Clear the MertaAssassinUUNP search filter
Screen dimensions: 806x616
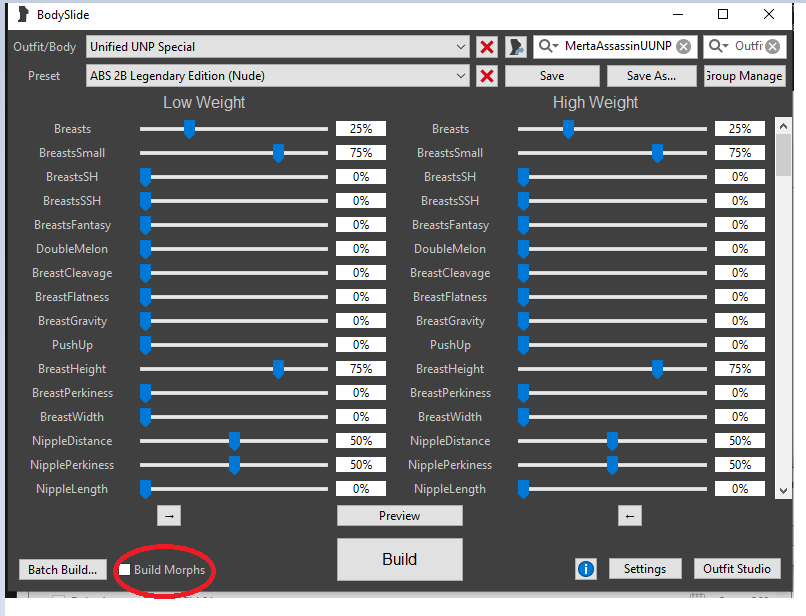coord(683,47)
